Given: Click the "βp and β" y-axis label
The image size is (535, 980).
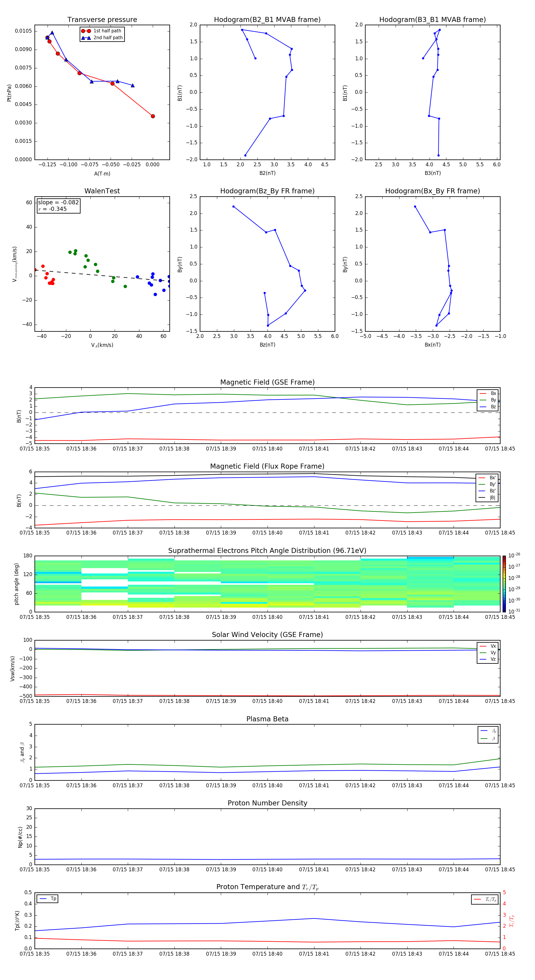Looking at the screenshot, I should click(22, 753).
